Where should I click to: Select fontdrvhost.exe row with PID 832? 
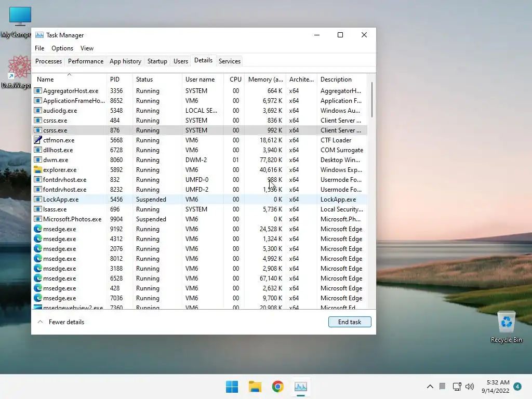200,179
